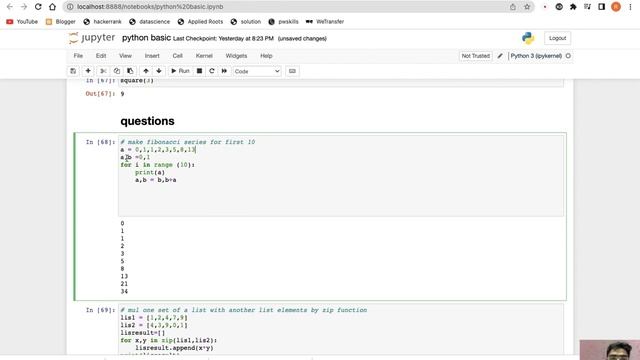Click the questions heading
This screenshot has height=360, width=640.
coord(147,121)
